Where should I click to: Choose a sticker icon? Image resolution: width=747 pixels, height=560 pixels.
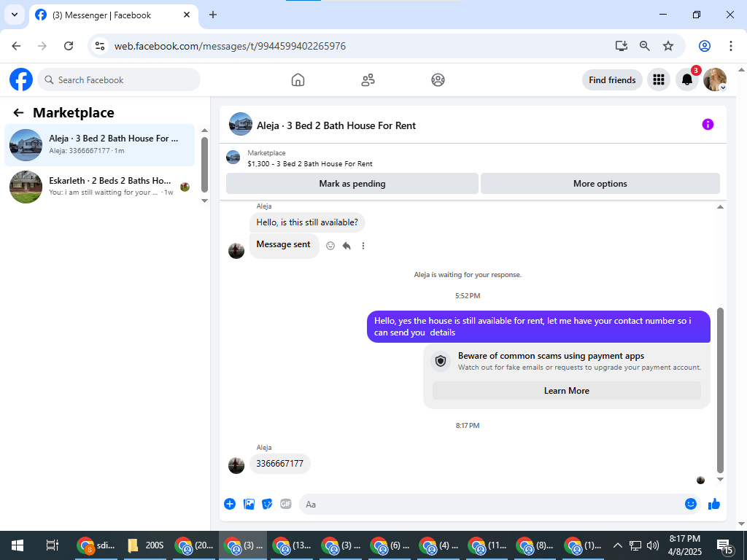pyautogui.click(x=267, y=504)
